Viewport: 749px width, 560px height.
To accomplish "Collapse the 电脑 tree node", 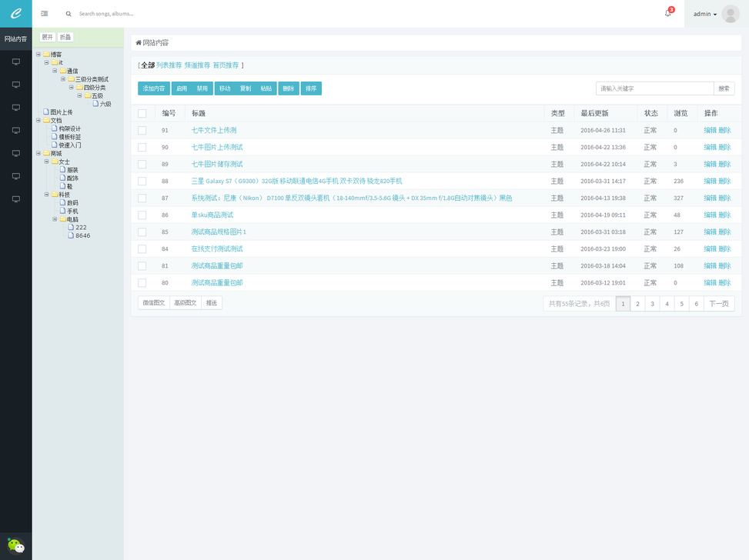I will click(55, 219).
